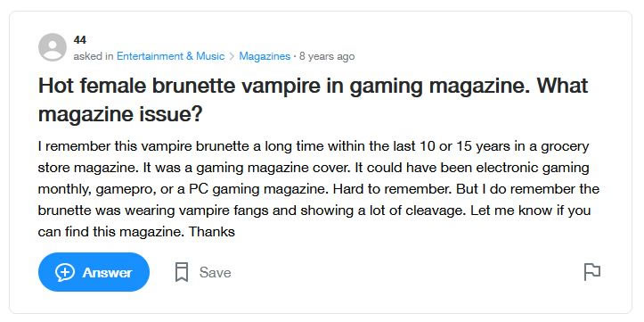644x322 pixels.
Task: Click the body line mentioning vampire fangs
Action: tap(314, 211)
